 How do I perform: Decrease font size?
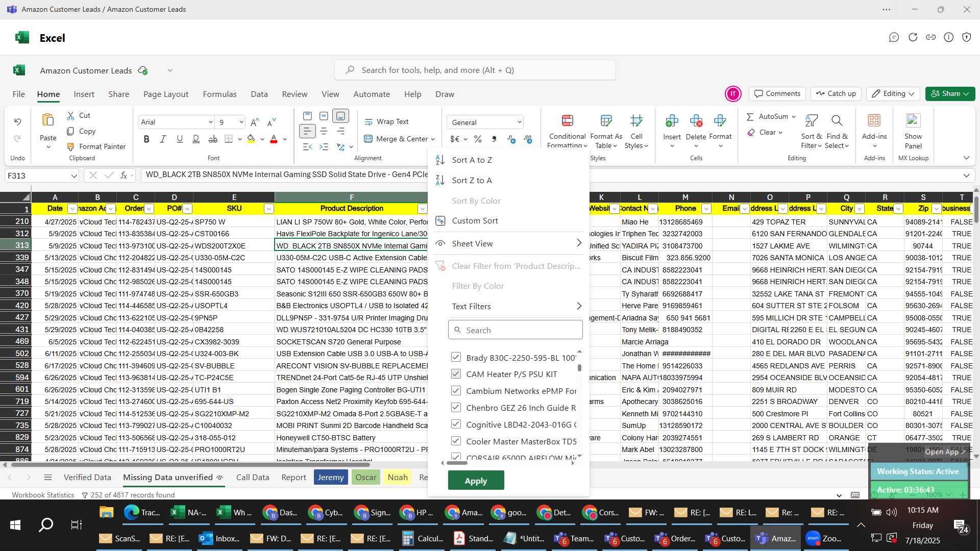pos(272,122)
